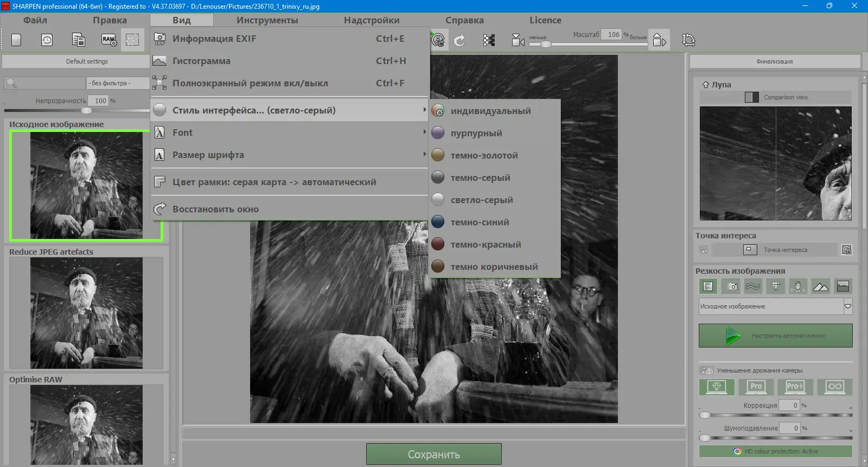Select the Reduce JPEG artefacts preset thumbnail
Image resolution: width=868 pixels, height=467 pixels.
[x=86, y=313]
